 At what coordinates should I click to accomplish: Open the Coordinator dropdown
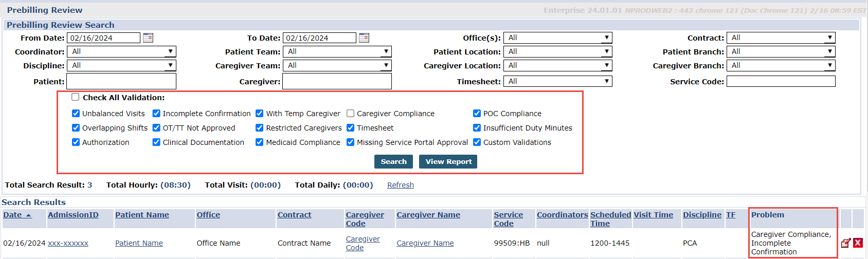121,51
